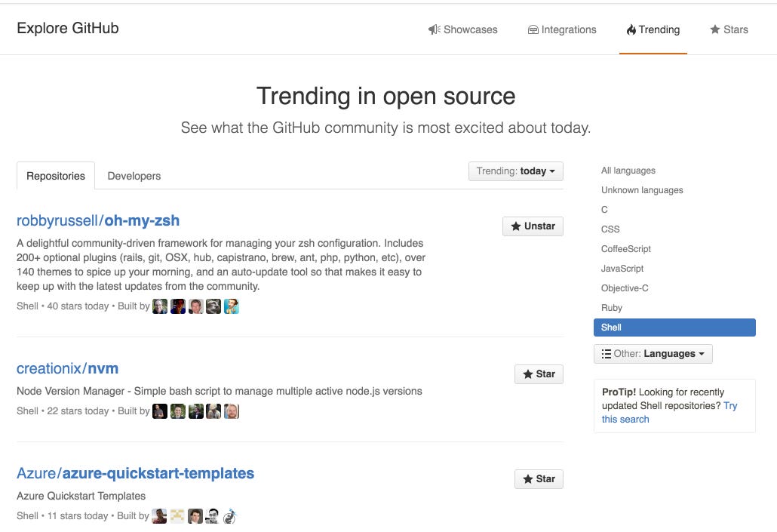Follow the 'Try this search' link
This screenshot has width=777, height=532.
[669, 413]
